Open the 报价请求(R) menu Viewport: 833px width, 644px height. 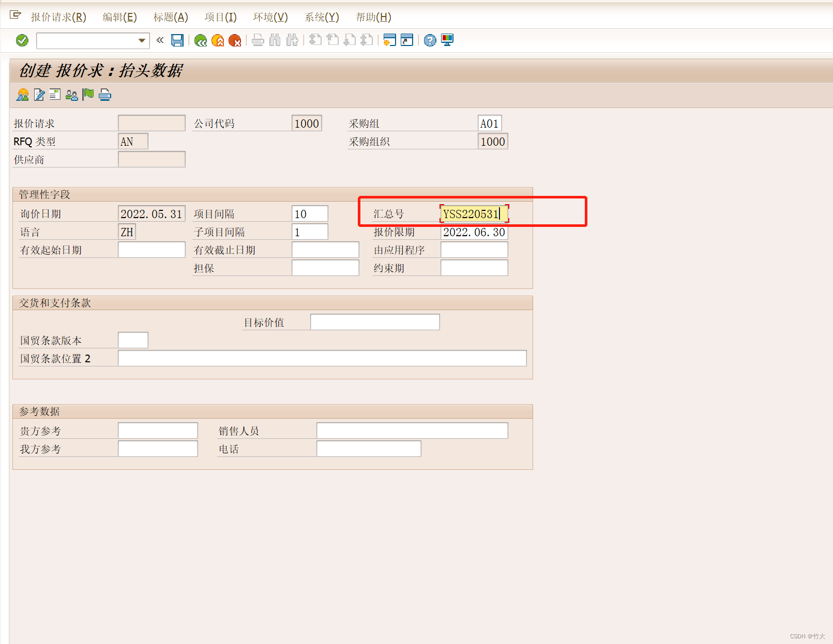click(x=58, y=17)
